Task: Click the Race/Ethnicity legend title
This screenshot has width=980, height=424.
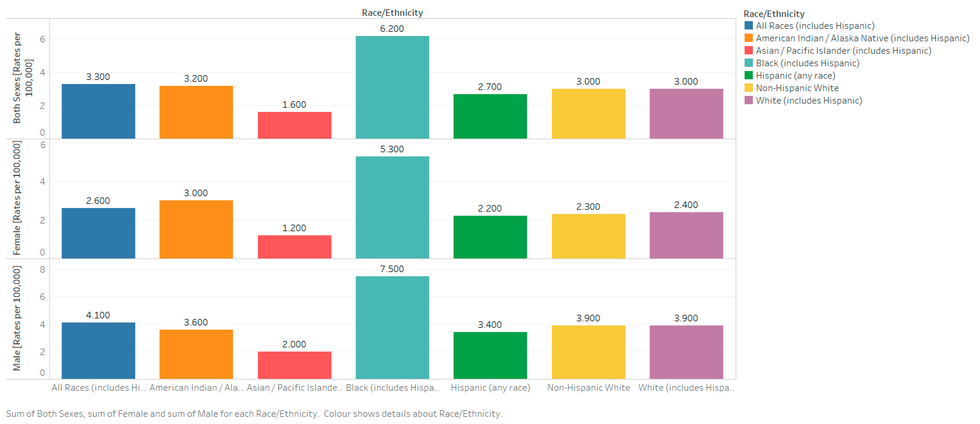Action: click(x=774, y=14)
